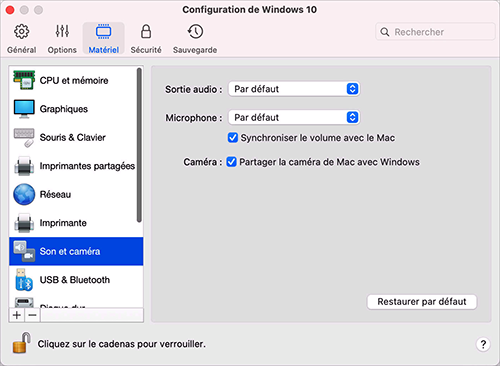This screenshot has height=366, width=500.
Task: Close the Configuration de Windows 10 window
Action: [x=10, y=10]
